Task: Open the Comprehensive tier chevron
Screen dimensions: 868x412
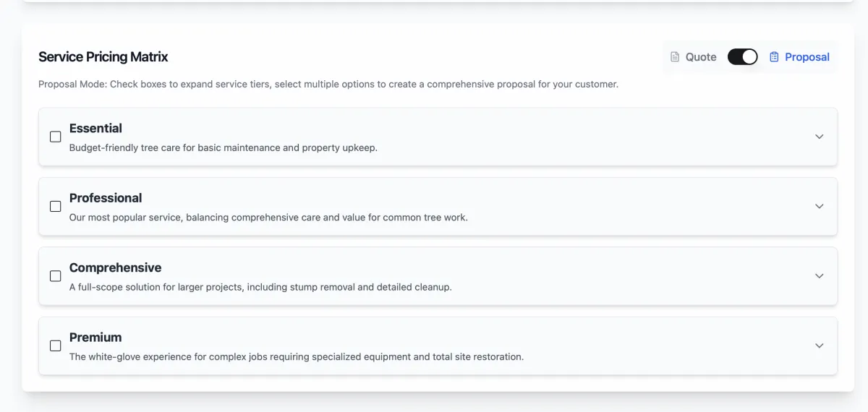Action: [x=819, y=276]
